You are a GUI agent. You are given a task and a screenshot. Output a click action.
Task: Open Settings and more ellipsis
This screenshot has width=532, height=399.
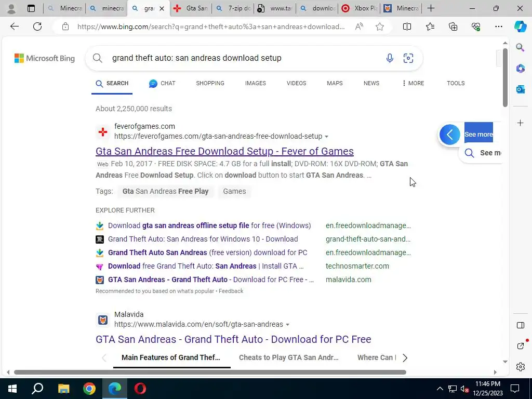(x=498, y=26)
